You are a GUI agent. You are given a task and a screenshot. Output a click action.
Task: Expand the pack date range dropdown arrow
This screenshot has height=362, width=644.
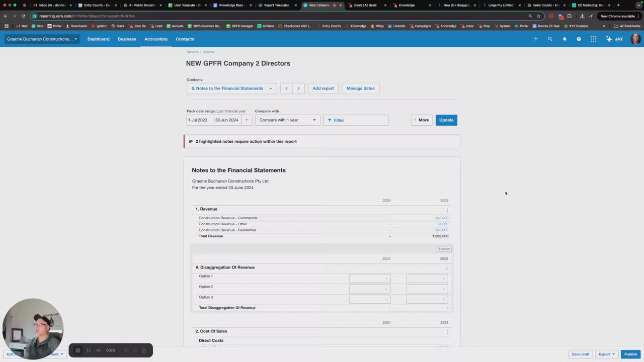[247, 120]
